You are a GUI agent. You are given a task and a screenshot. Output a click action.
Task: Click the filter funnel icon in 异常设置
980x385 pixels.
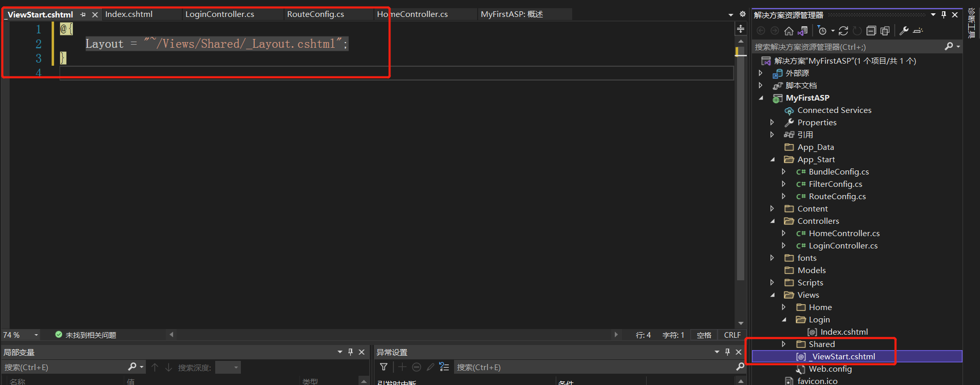click(x=384, y=367)
